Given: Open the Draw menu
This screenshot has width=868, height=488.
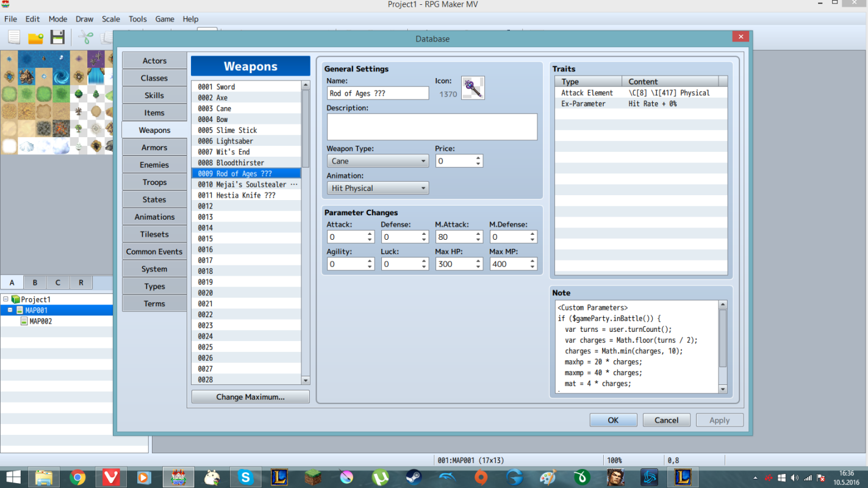Looking at the screenshot, I should [x=84, y=19].
